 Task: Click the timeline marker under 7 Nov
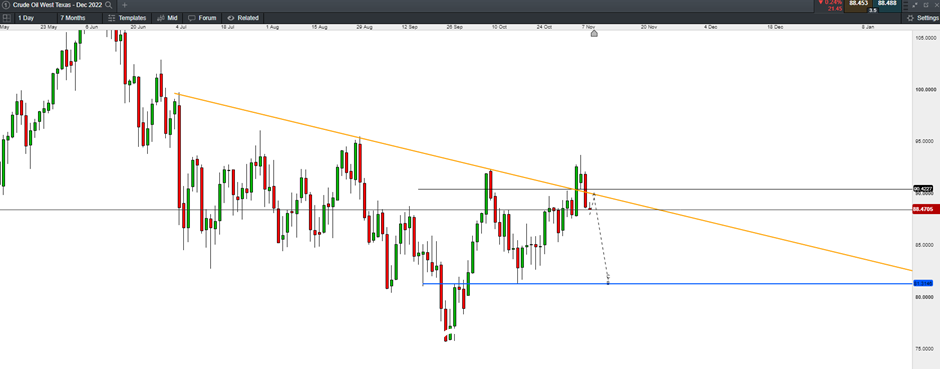coord(594,34)
